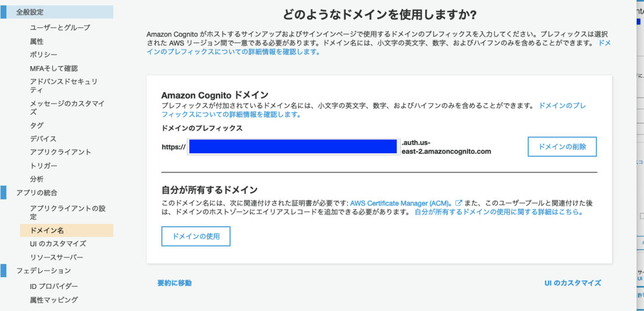Image resolution: width=644 pixels, height=311 pixels.
Task: Open MFAそして確認 page
Action: pos(54,68)
